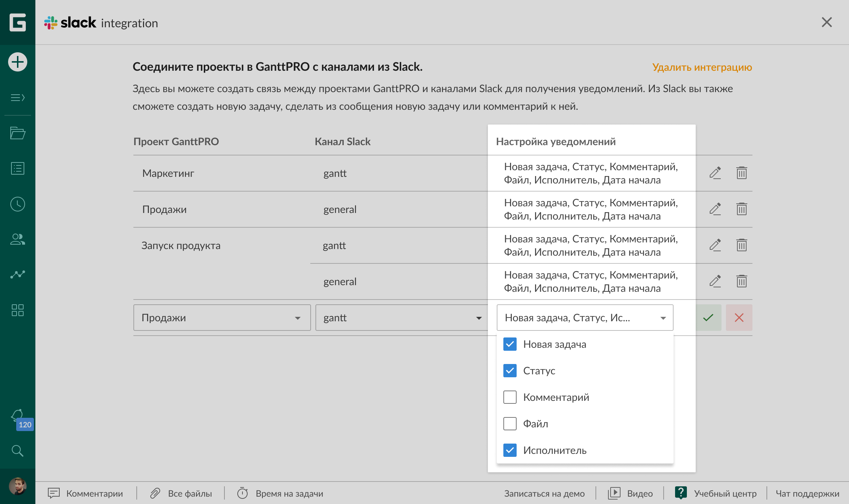Open the clock time log sidebar icon
This screenshot has width=849, height=504.
click(x=18, y=204)
